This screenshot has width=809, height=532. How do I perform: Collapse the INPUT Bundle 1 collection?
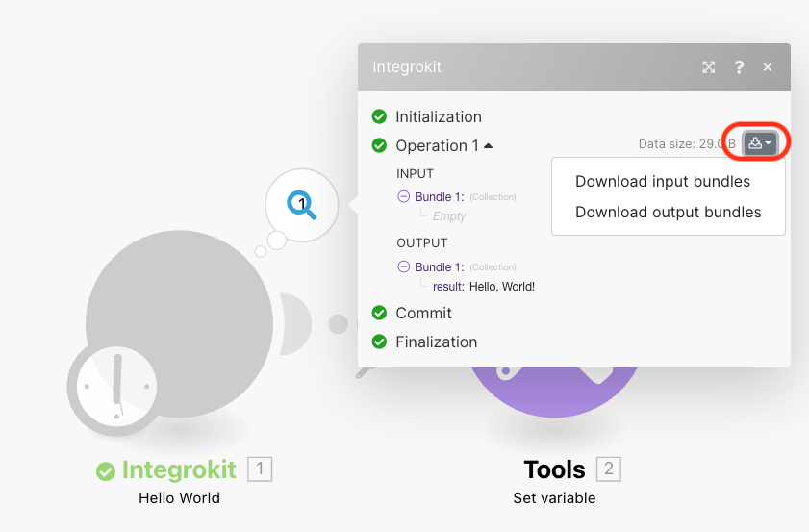(403, 196)
